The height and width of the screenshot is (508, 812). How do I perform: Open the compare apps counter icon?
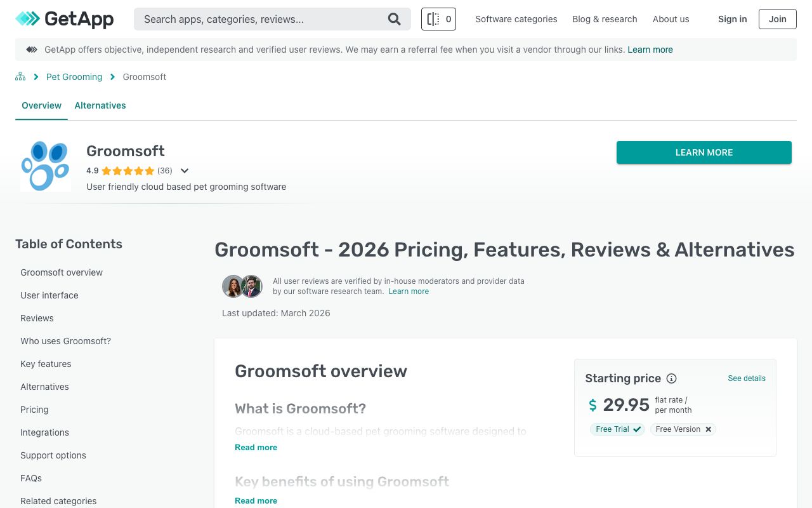438,19
